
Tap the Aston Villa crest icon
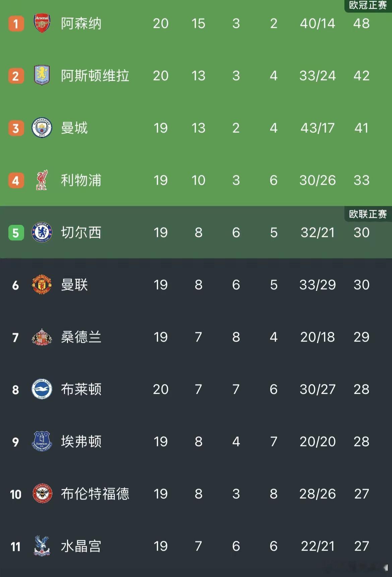(42, 75)
